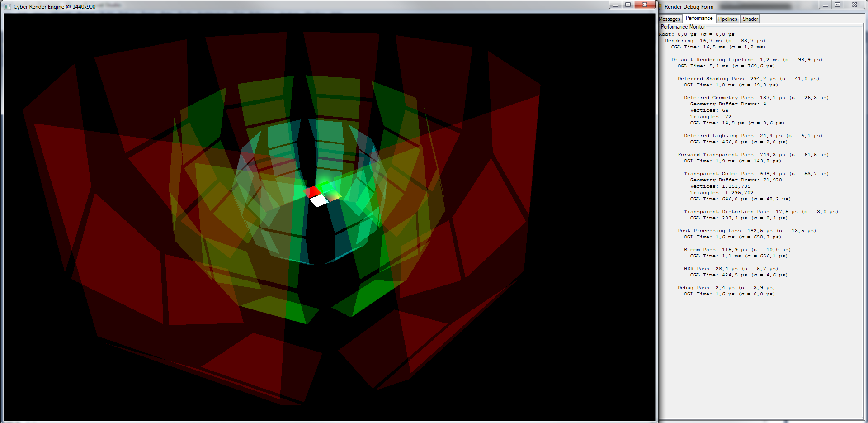Maximize the Cyber Render Engine window

click(x=628, y=5)
